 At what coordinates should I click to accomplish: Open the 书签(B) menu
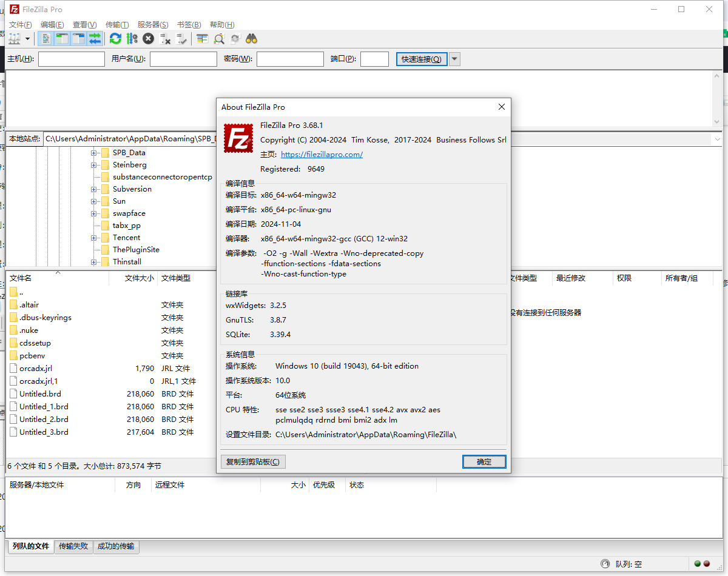click(189, 25)
